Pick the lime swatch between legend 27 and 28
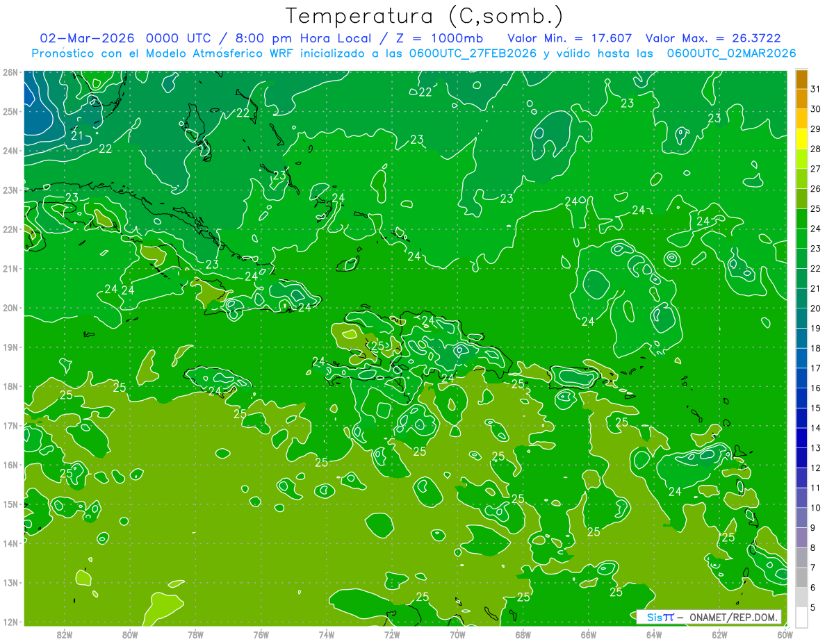This screenshot has width=834, height=644. [x=801, y=158]
